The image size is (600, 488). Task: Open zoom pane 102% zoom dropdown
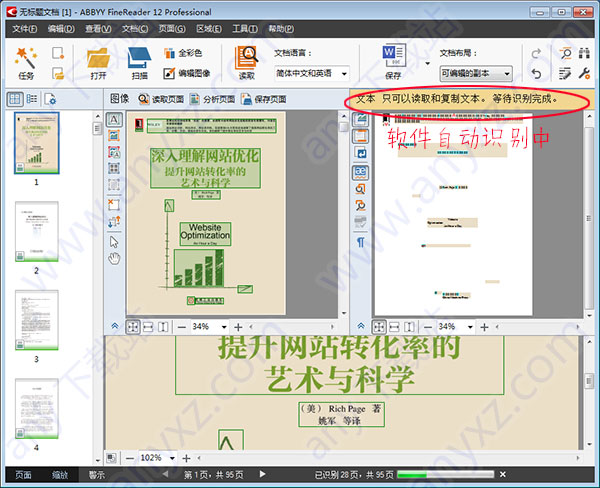(x=172, y=458)
